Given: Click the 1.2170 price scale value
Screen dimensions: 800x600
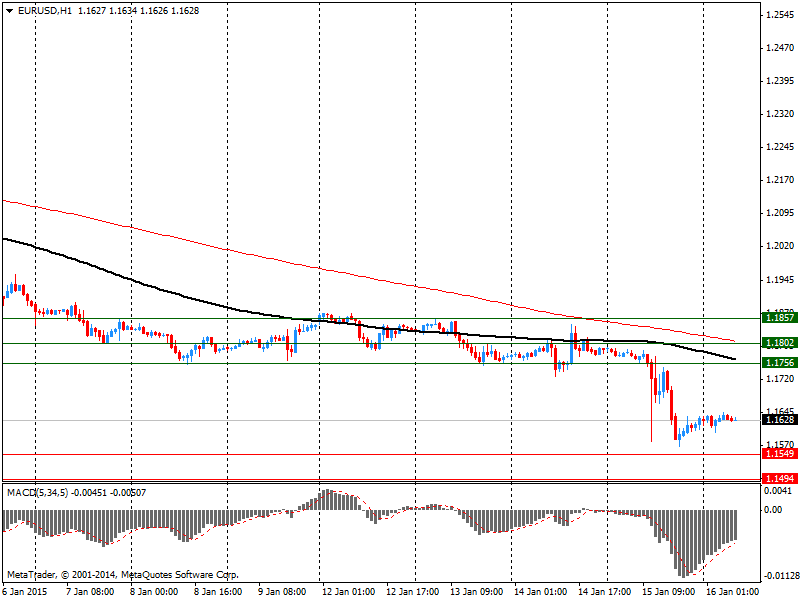Looking at the screenshot, I should [780, 180].
